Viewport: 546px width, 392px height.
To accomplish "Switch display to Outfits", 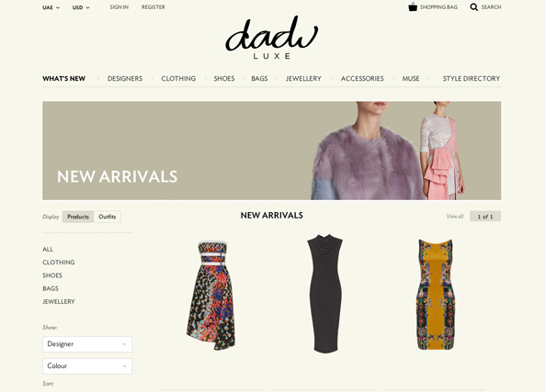I will 108,217.
